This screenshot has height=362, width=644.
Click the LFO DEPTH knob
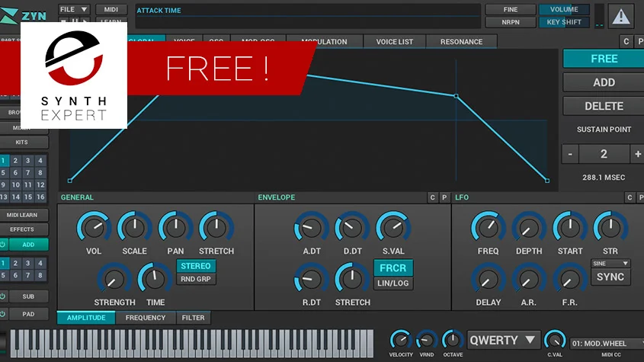529,227
